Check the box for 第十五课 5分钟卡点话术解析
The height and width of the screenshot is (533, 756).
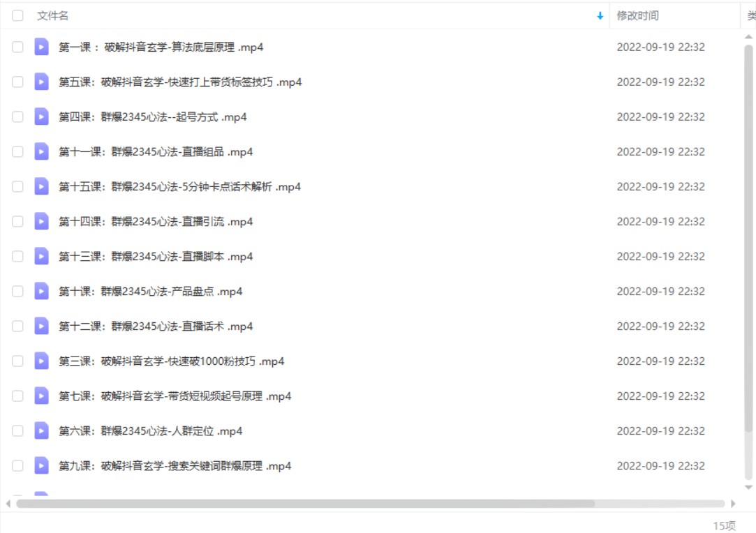[x=18, y=186]
